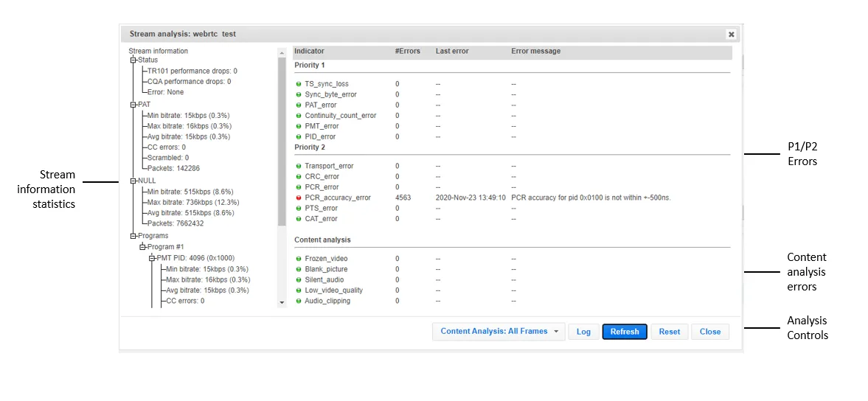868x401 pixels.
Task: Open the Log view
Action: 583,332
